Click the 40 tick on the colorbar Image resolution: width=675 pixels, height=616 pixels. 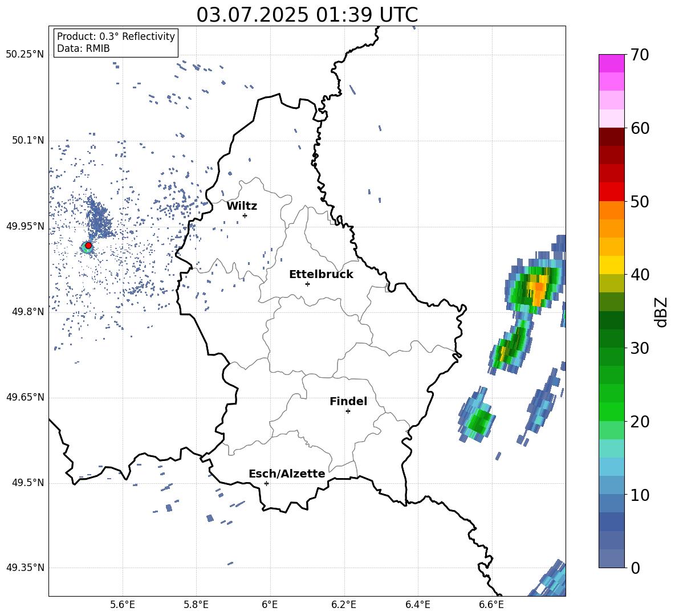click(640, 275)
